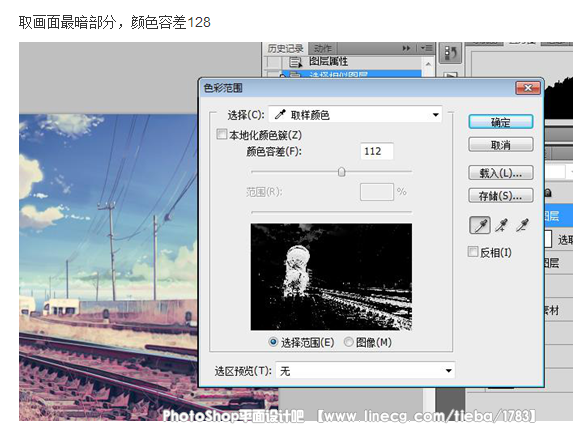Choose the 图像 radio button

coord(348,342)
